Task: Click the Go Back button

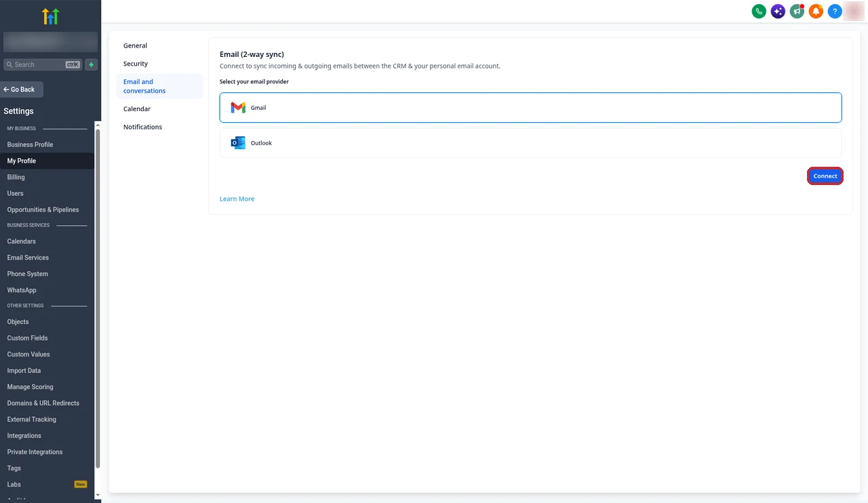Action: click(x=22, y=89)
